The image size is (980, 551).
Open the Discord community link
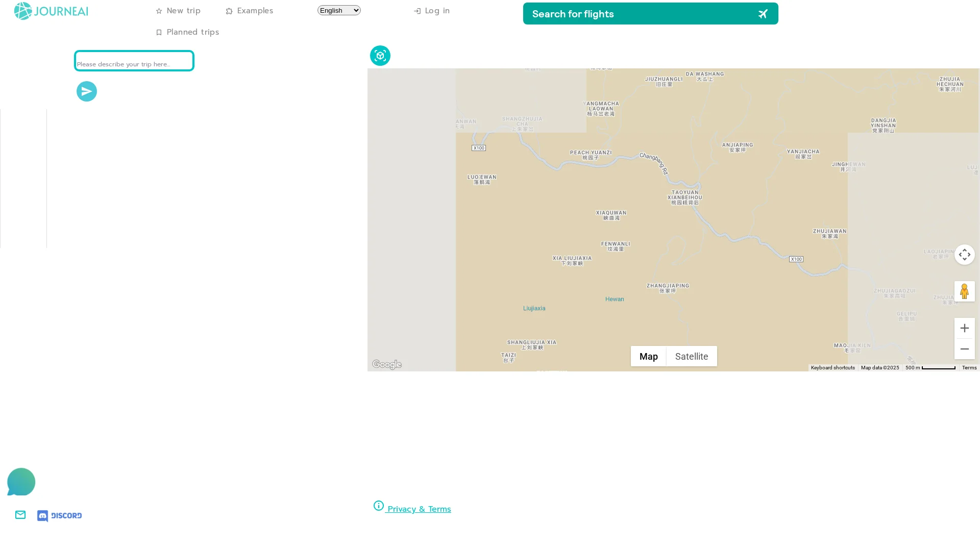60,516
